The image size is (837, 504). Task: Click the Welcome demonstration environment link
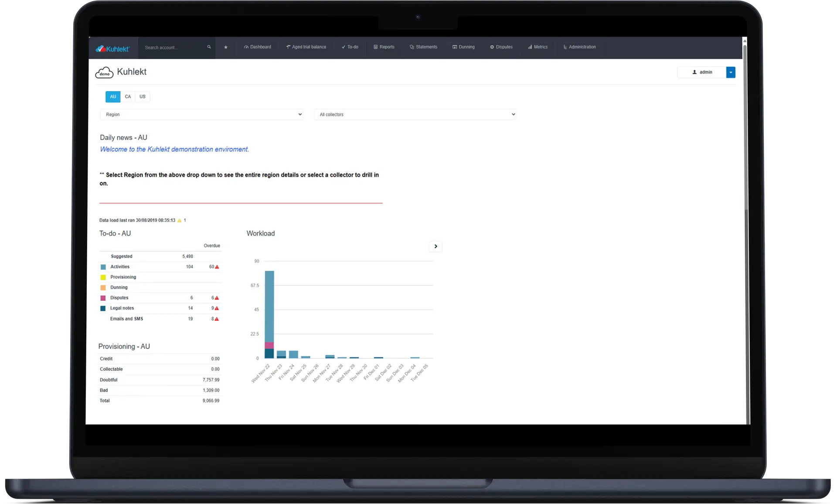pyautogui.click(x=174, y=149)
